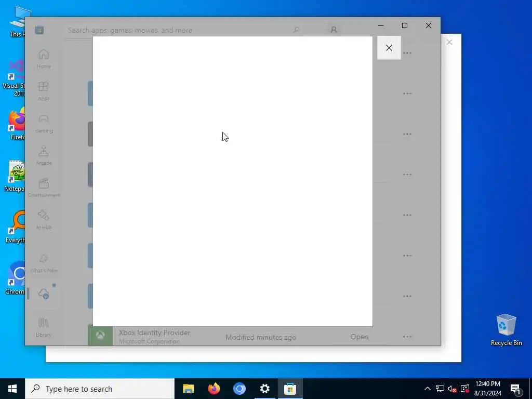Open the Arcade section in sidebar

click(44, 155)
